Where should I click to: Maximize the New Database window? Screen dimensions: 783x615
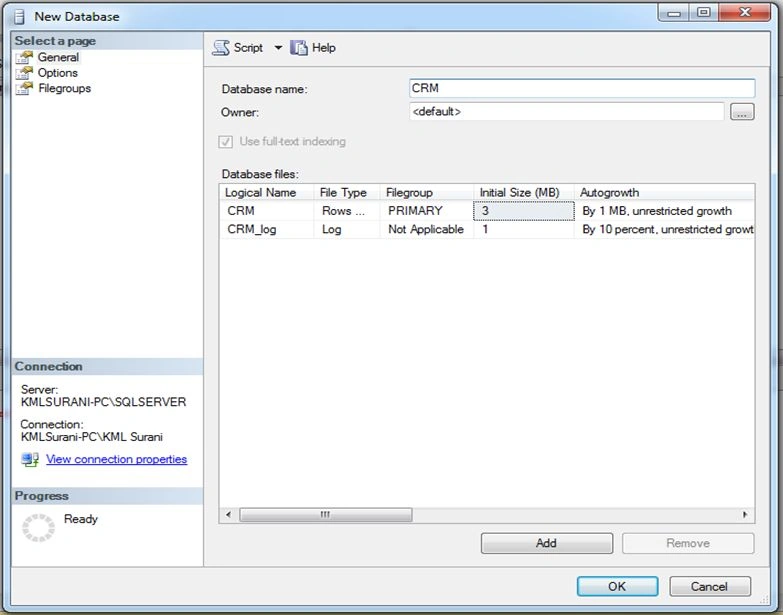704,12
